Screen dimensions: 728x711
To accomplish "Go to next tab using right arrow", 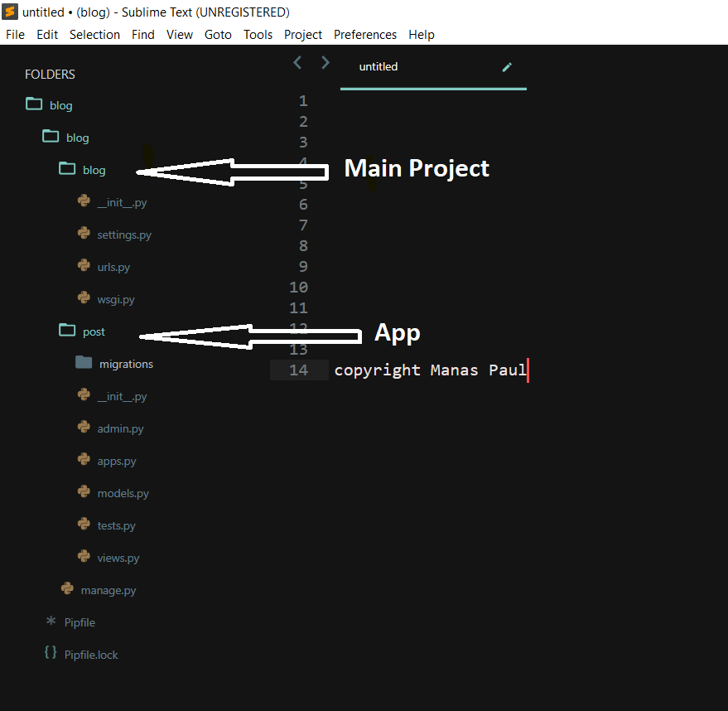I will [325, 63].
